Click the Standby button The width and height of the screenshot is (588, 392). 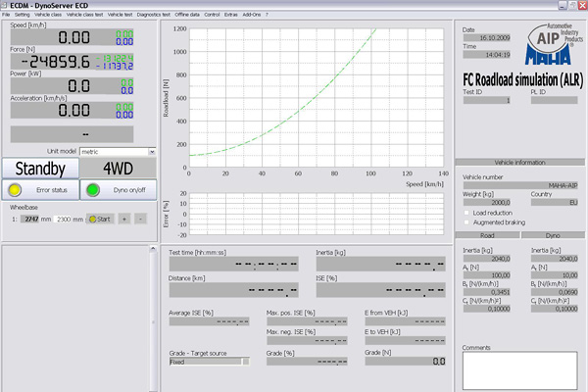click(40, 168)
